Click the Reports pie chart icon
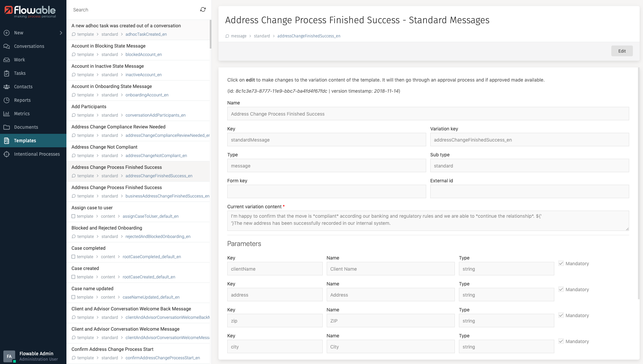This screenshot has width=643, height=364. click(7, 100)
